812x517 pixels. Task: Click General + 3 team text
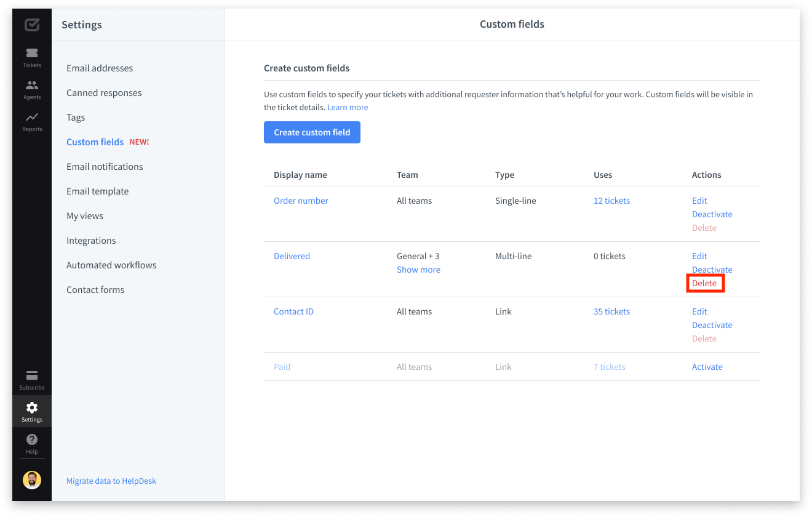click(x=418, y=256)
